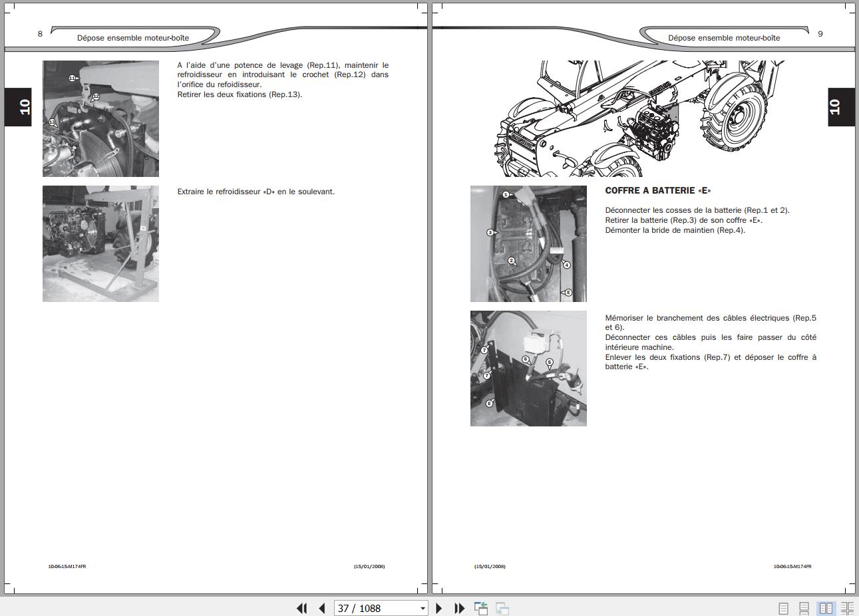Screen dimensions: 859x616
Task: Click the right page footer code "10-06-15-M174FR"
Action: pos(792,567)
